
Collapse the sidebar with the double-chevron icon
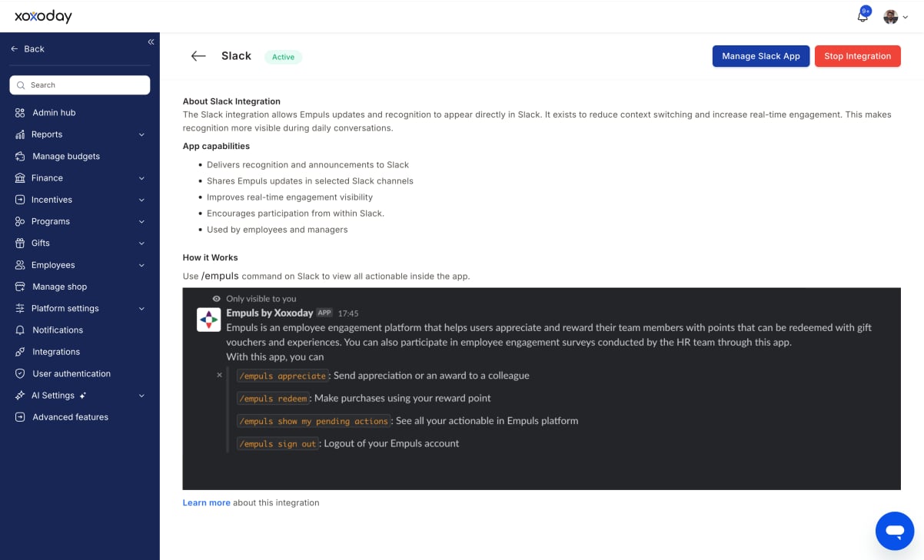point(151,41)
